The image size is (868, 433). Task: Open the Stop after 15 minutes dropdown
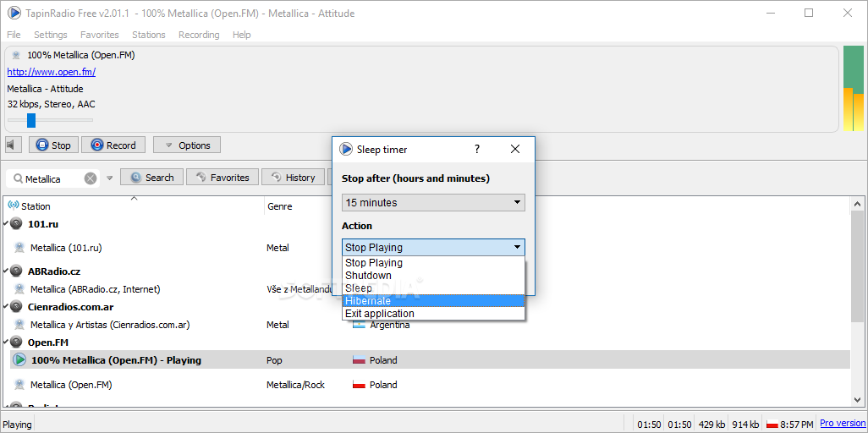pos(433,203)
